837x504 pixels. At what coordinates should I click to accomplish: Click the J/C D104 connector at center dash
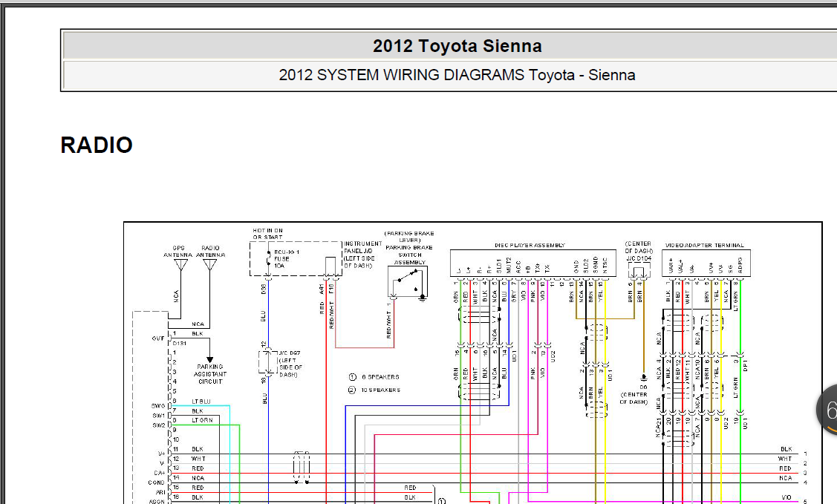(x=639, y=271)
